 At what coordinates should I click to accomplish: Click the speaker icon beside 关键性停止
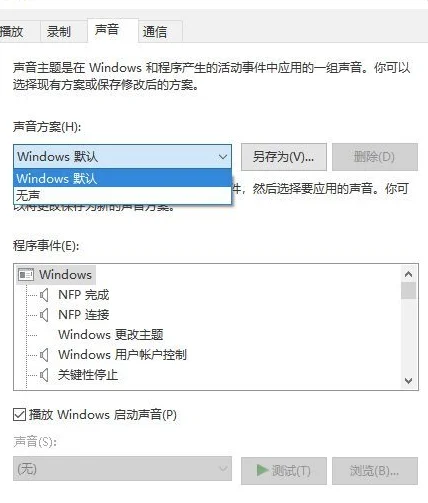tap(44, 375)
